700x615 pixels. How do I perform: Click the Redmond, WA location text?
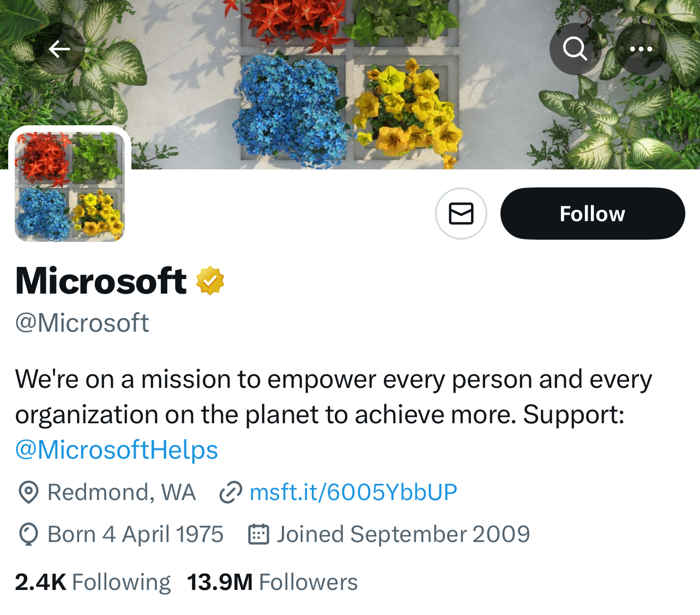(122, 492)
